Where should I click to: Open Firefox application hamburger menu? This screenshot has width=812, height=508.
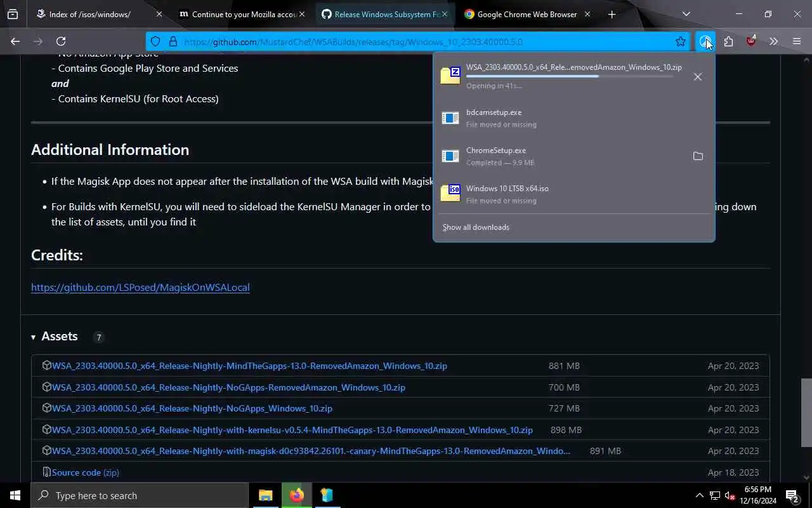pos(797,42)
